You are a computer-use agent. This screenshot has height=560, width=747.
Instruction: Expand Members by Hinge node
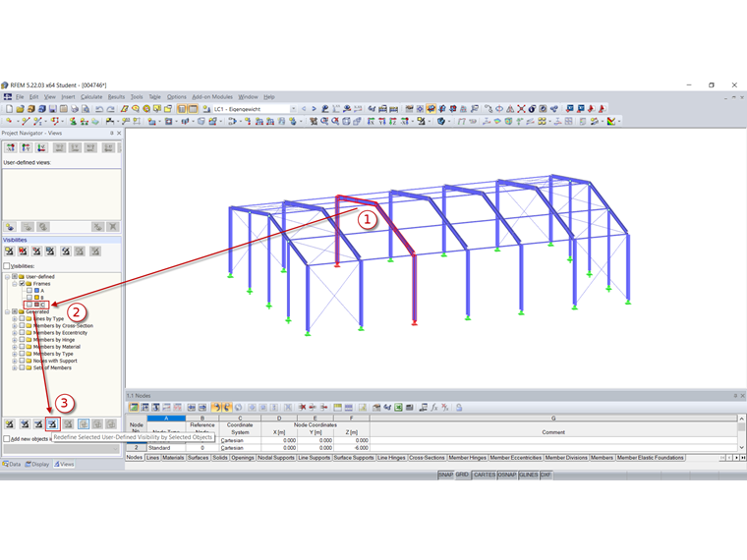[15, 340]
